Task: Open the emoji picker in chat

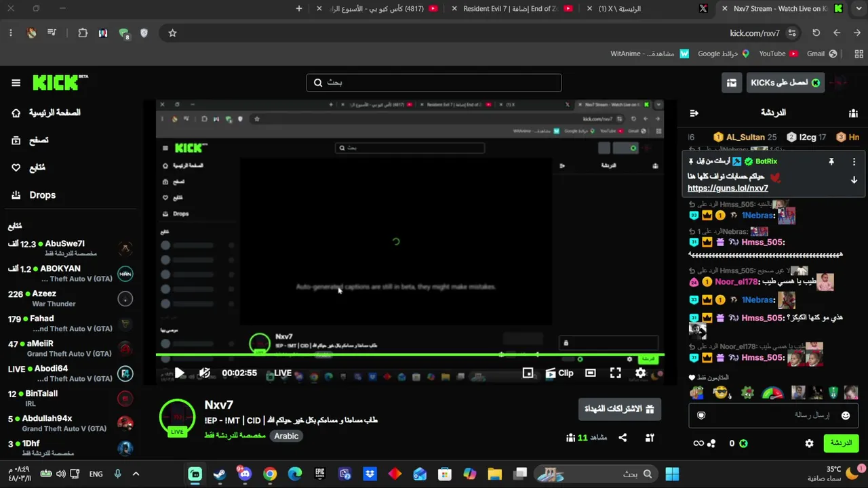Action: point(845,415)
